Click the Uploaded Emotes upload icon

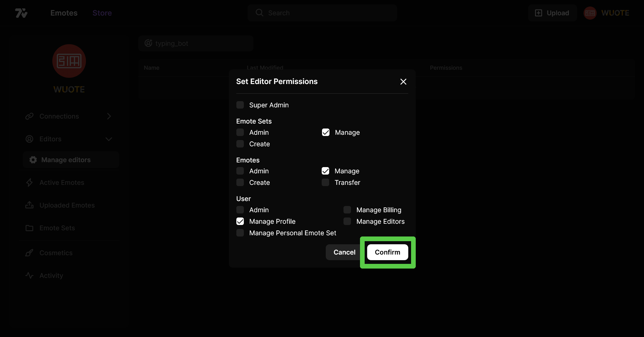pyautogui.click(x=30, y=205)
